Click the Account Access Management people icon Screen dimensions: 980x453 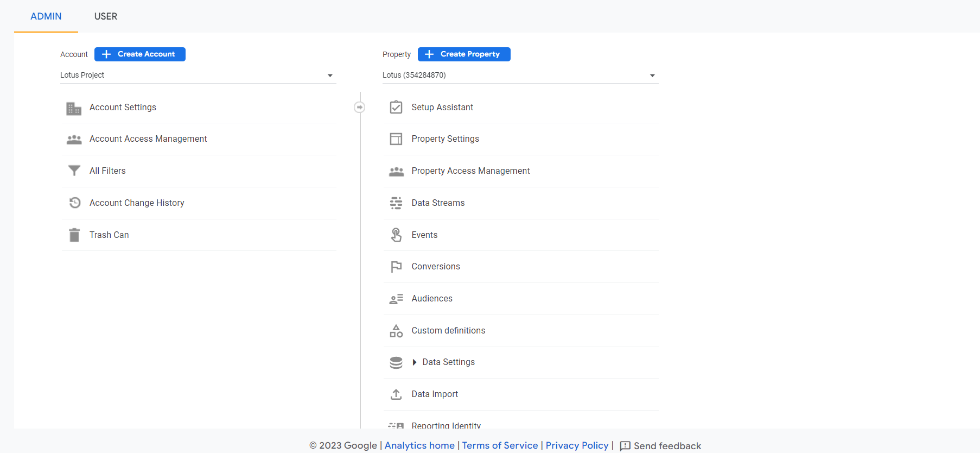[x=74, y=140]
